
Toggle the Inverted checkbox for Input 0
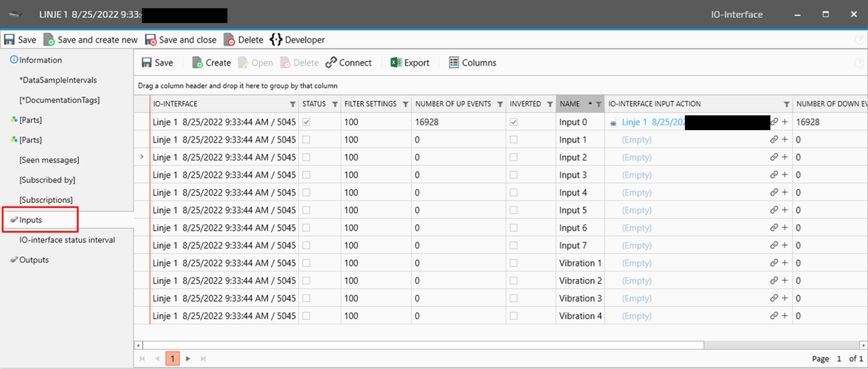[513, 122]
